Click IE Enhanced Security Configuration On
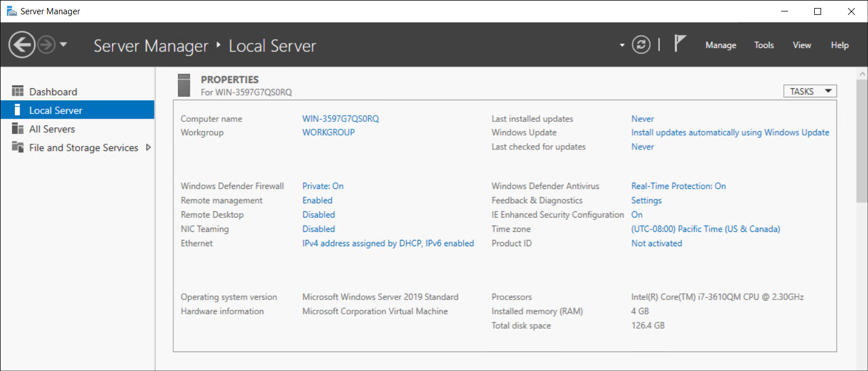Image resolution: width=868 pixels, height=371 pixels. coord(637,215)
